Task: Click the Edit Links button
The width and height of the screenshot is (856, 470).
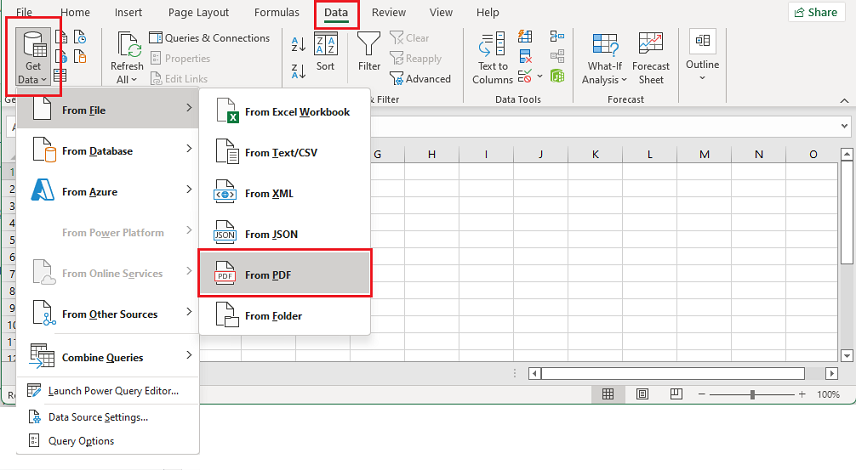Action: (x=179, y=79)
